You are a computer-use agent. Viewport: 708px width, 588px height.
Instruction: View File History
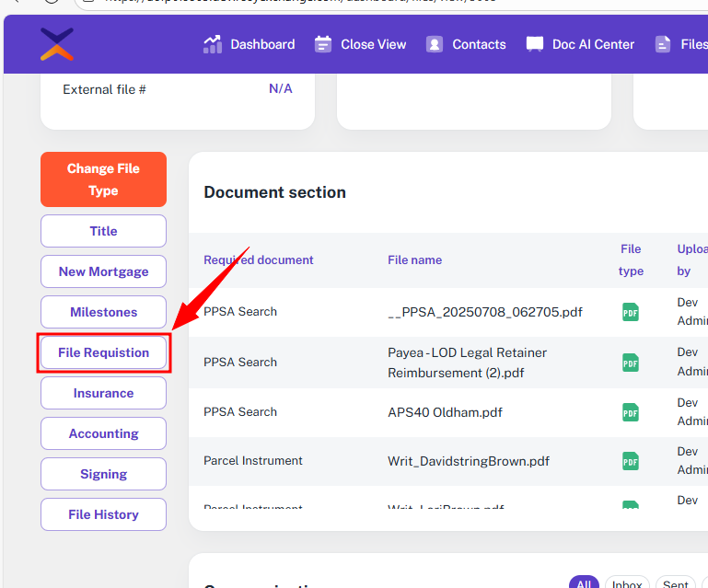pos(103,514)
